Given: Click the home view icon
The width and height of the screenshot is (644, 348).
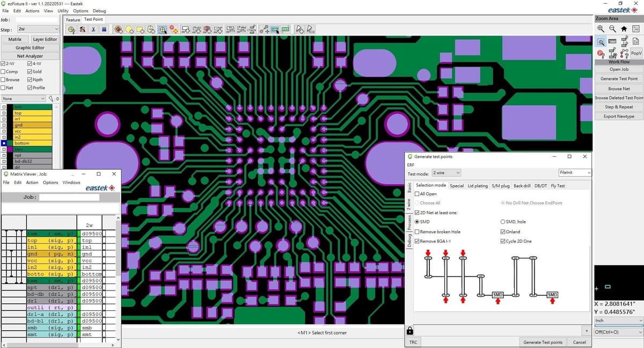Looking at the screenshot, I should (x=624, y=29).
